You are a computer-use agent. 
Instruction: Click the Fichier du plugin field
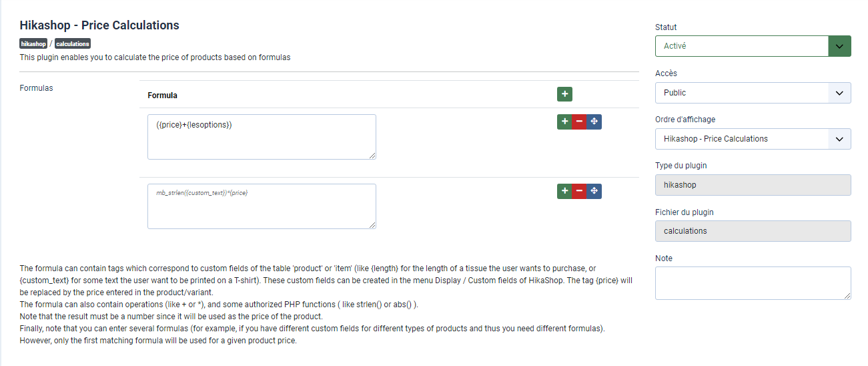click(753, 231)
